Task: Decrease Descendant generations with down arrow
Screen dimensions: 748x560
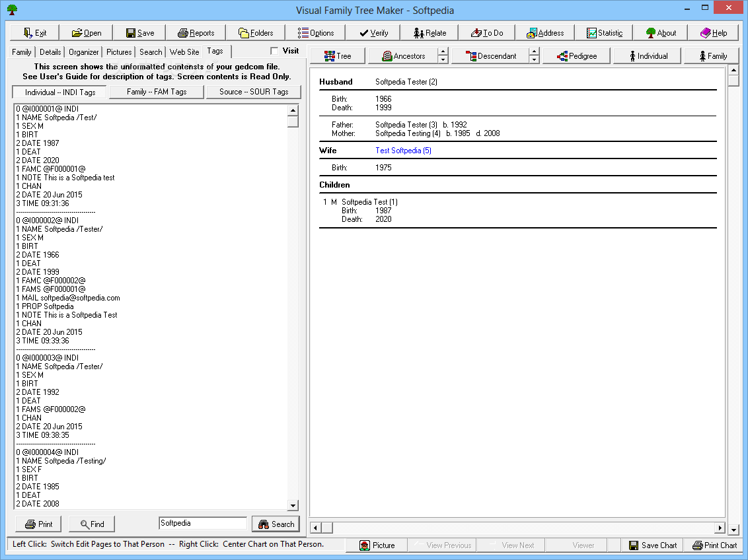Action: 535,60
